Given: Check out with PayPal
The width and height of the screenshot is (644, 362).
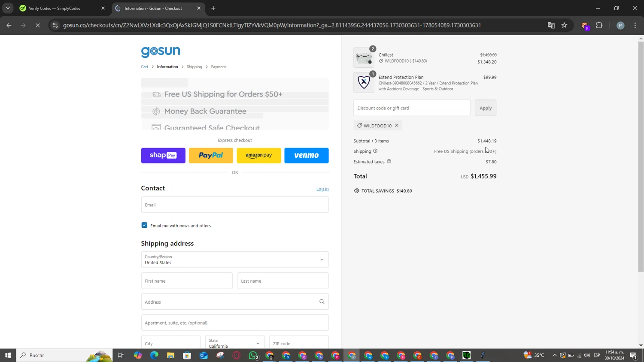Looking at the screenshot, I should pyautogui.click(x=211, y=155).
